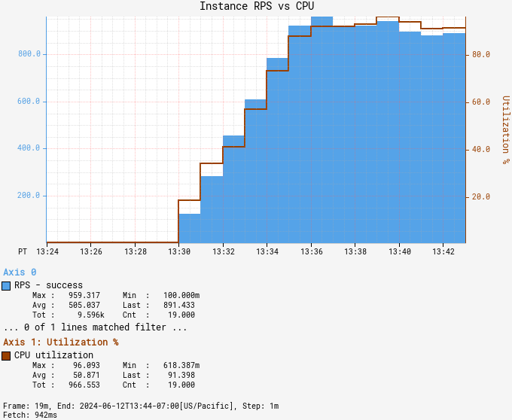Image resolution: width=512 pixels, height=420 pixels.
Task: Click the chart title 'Instance RPS vs CPU'
Action: (x=257, y=6)
